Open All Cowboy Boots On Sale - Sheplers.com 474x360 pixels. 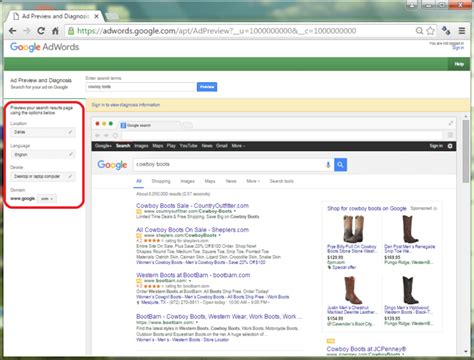click(192, 230)
